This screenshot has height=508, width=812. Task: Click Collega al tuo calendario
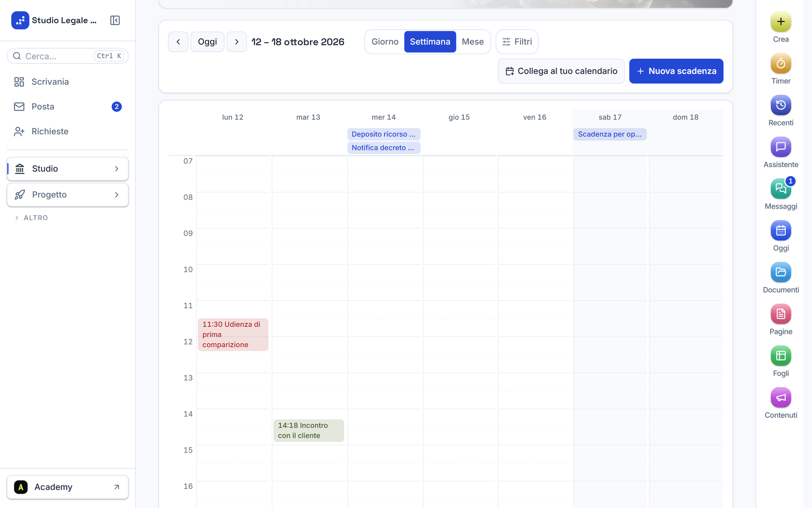[561, 71]
